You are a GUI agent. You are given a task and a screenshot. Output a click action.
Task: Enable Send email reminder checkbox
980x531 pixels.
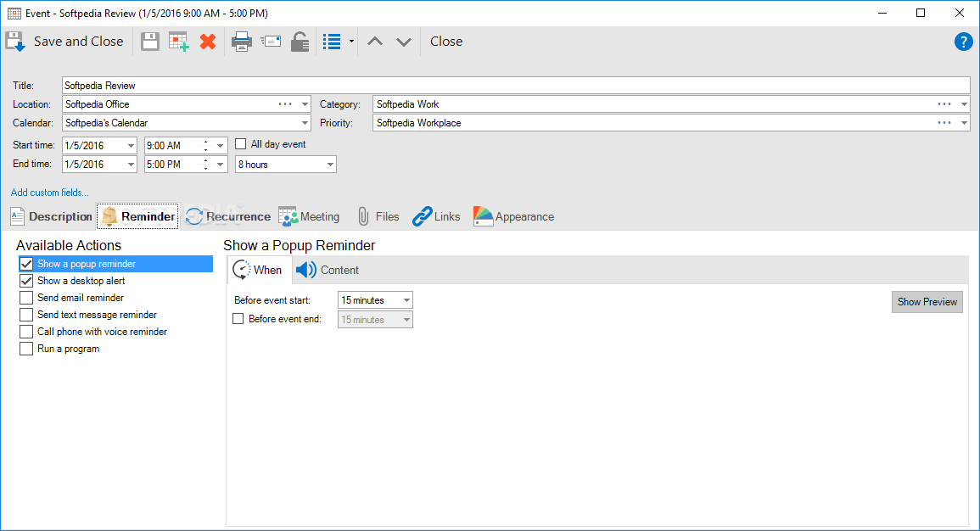tap(26, 298)
